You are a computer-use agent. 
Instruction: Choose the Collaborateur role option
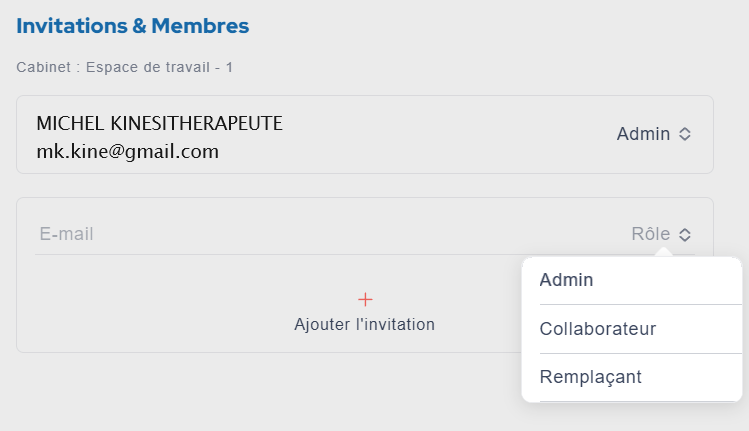point(597,329)
